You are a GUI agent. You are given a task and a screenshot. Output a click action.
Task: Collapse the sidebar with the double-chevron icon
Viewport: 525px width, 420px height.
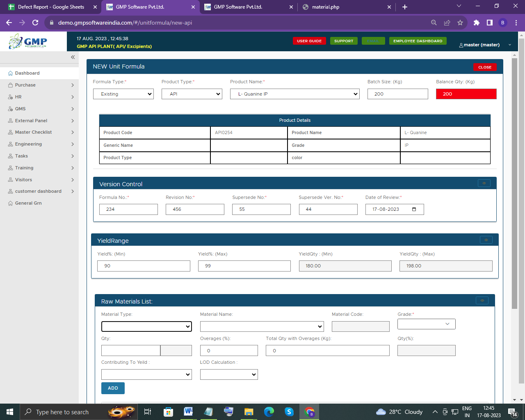73,57
